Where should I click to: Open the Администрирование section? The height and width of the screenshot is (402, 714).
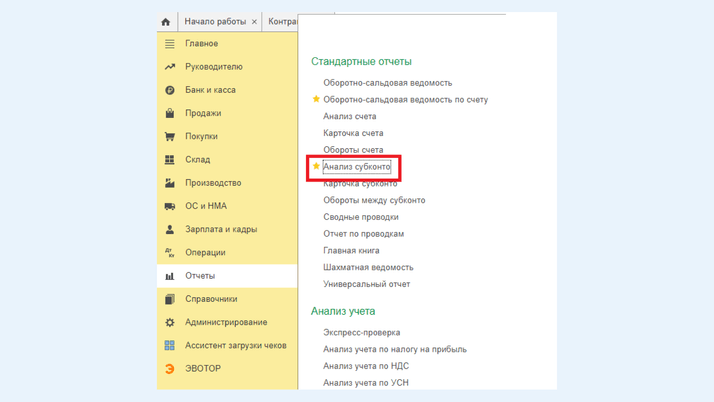(x=227, y=322)
